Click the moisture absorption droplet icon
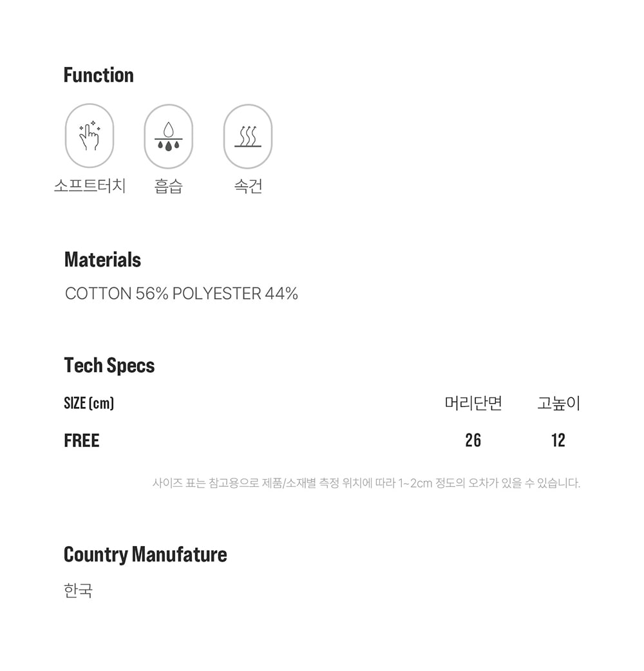The height and width of the screenshot is (671, 644). coord(168,137)
